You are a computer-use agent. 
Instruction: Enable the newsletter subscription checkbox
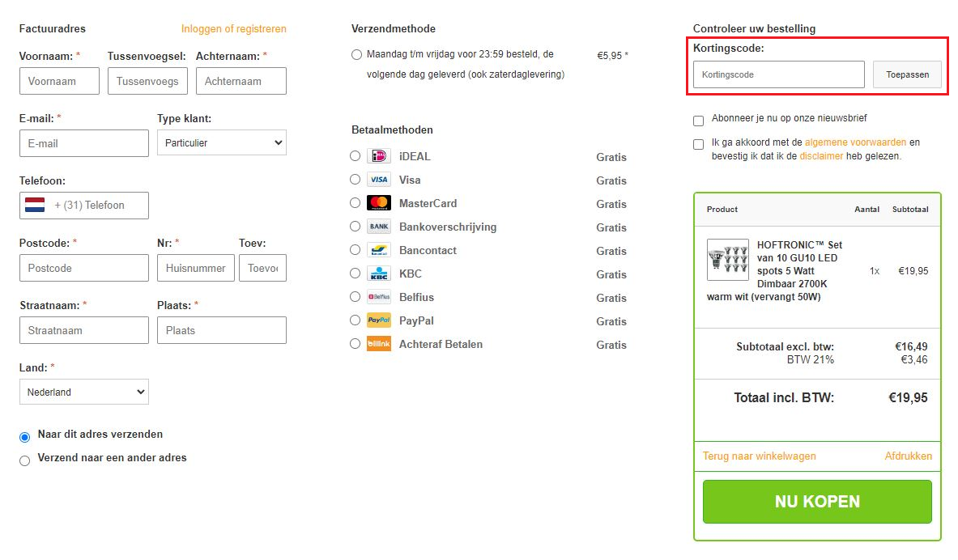pos(698,121)
